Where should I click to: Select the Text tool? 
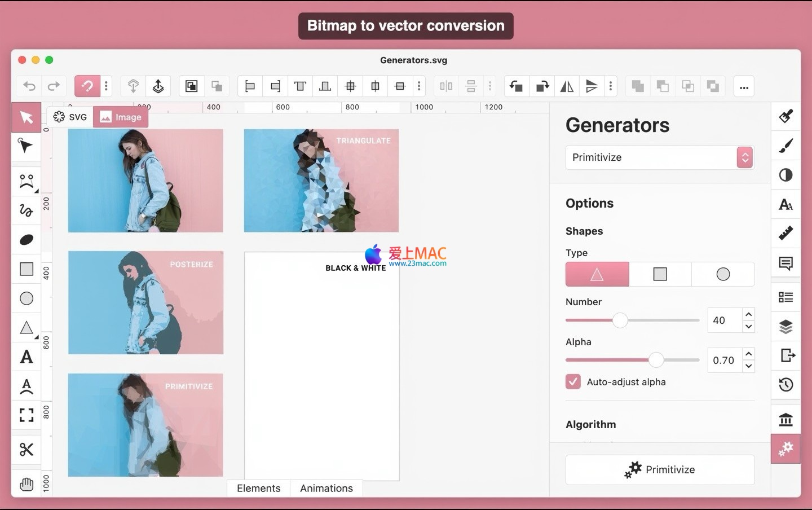27,357
